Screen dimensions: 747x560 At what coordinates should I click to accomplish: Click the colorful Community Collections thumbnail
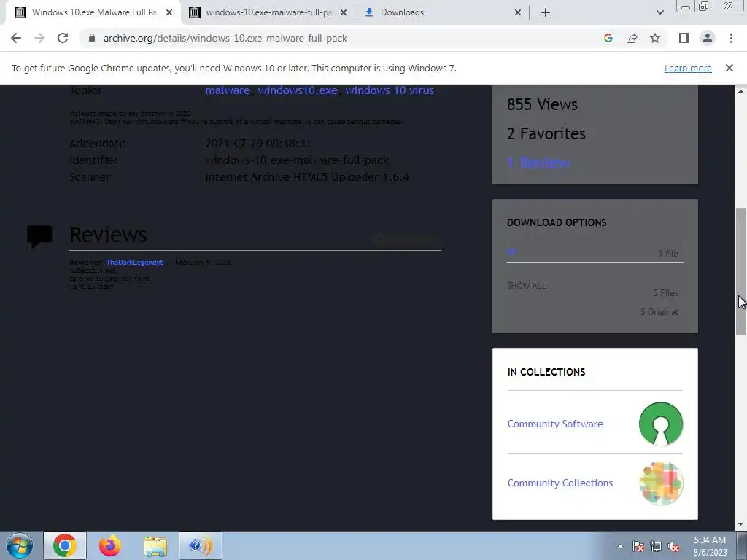coord(661,483)
